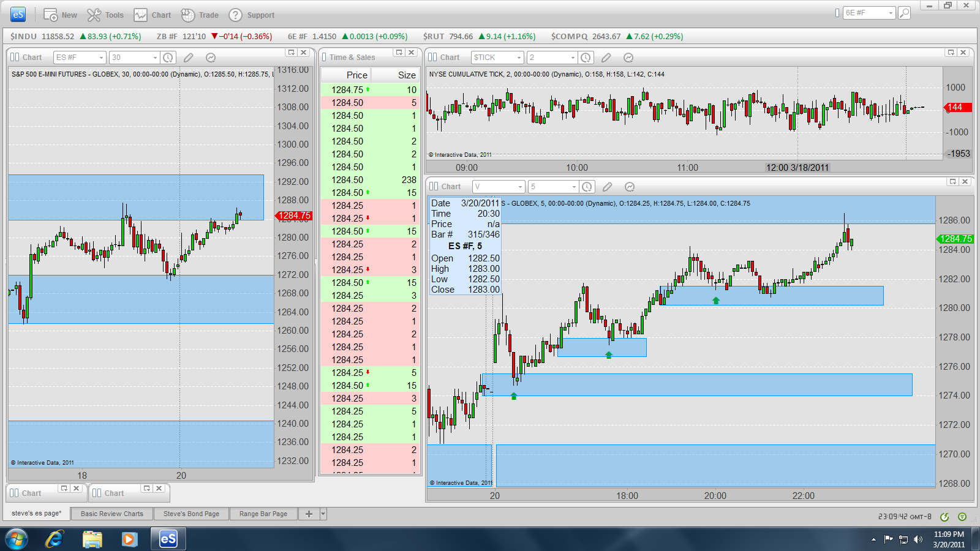This screenshot has height=551, width=980.
Task: Click the green arrow marker near 1277.00
Action: click(x=609, y=355)
